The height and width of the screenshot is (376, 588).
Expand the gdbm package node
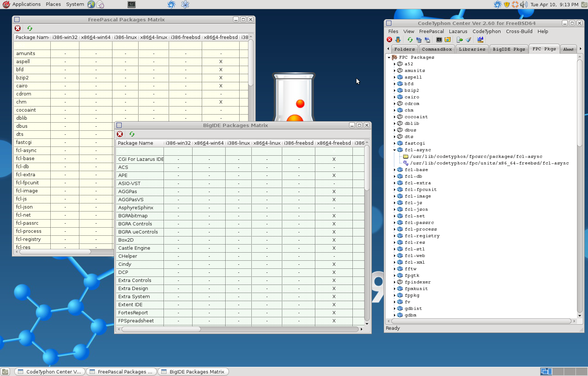(x=395, y=315)
